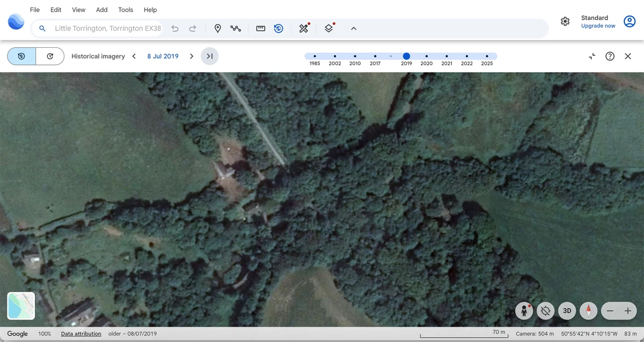Select the Add placemark tool

click(x=218, y=28)
